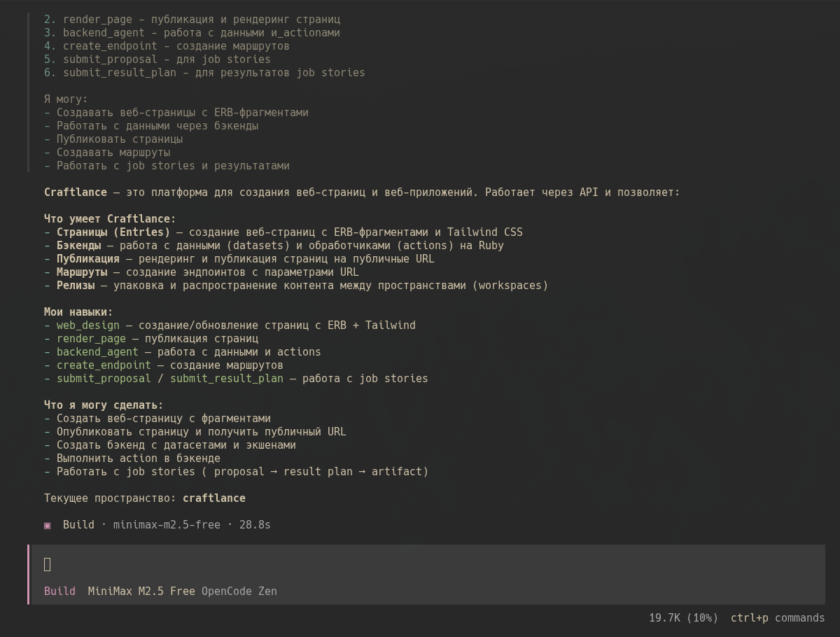Click the "Мои навыки:" heading

(78, 312)
